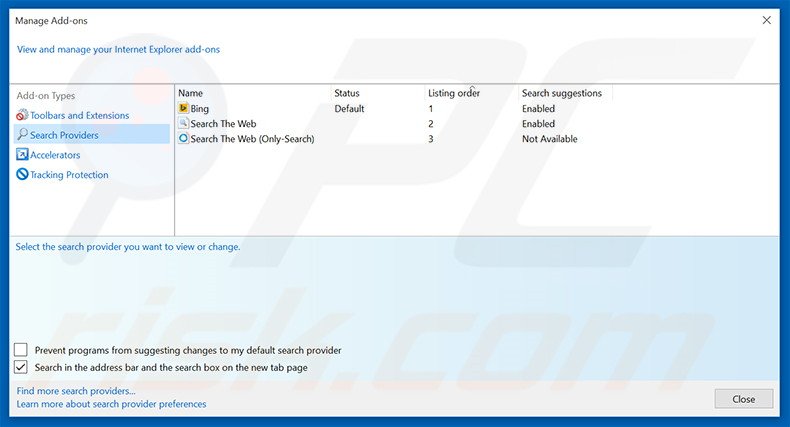Sort by Search suggestions column header
The height and width of the screenshot is (427, 790).
[x=562, y=93]
